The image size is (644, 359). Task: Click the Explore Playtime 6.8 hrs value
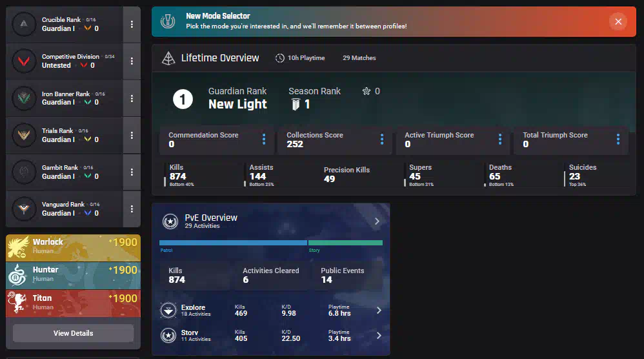339,313
